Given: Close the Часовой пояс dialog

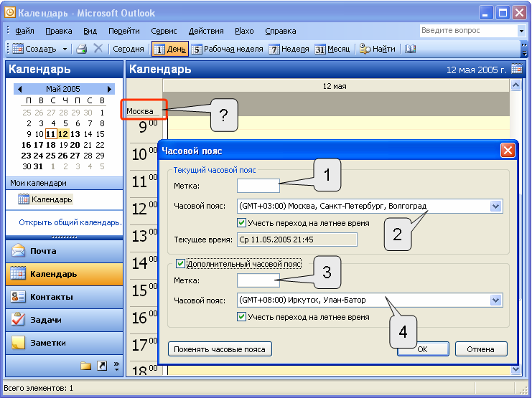Looking at the screenshot, I should click(508, 150).
